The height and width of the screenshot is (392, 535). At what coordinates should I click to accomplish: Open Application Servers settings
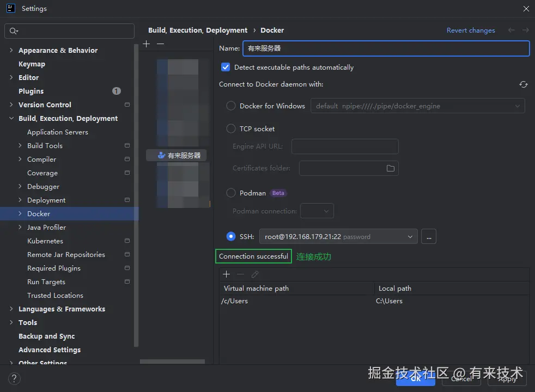58,132
